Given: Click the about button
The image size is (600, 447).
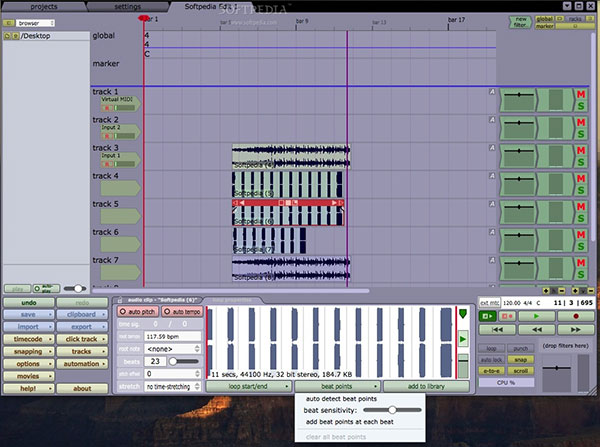Looking at the screenshot, I should pyautogui.click(x=82, y=388).
